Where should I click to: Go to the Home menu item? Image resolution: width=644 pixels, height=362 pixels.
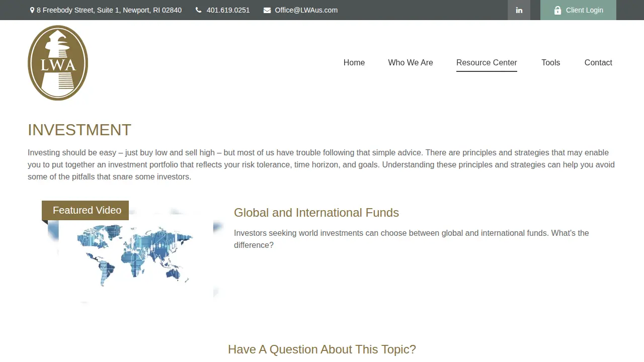point(354,62)
